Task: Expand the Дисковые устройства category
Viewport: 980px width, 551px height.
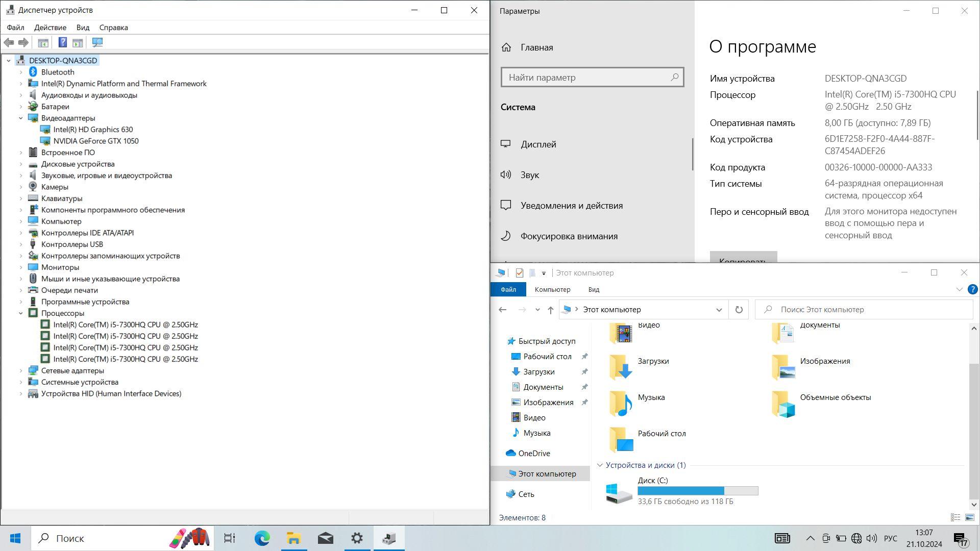Action: (21, 164)
